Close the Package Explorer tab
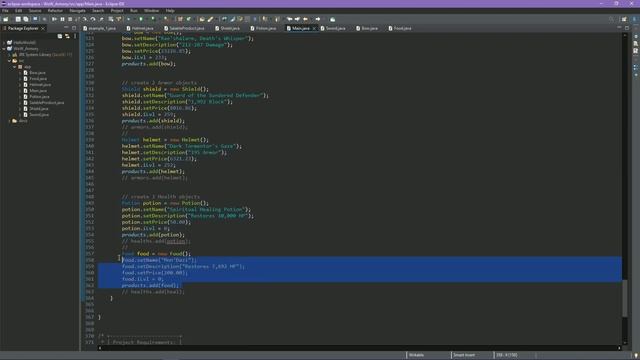This screenshot has height=360, width=640. pos(43,29)
